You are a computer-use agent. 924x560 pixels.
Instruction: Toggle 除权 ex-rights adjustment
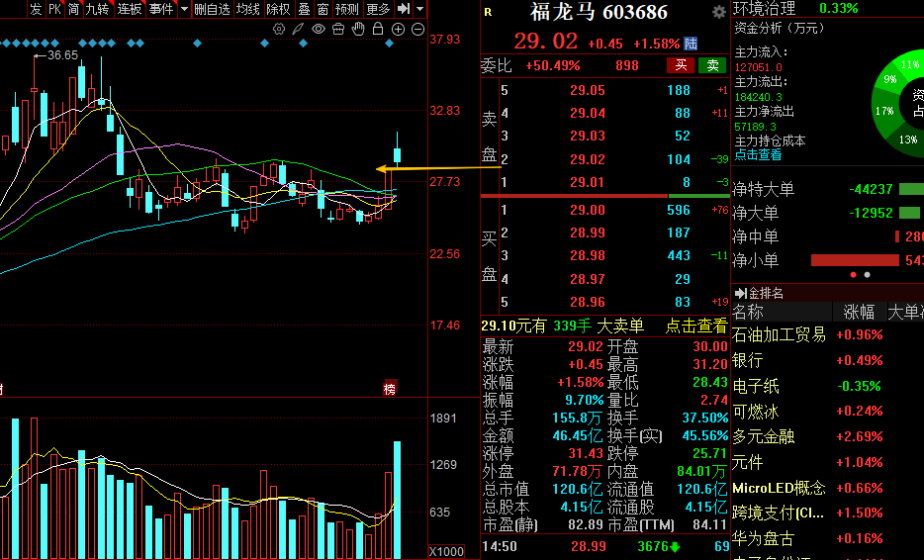pos(278,9)
